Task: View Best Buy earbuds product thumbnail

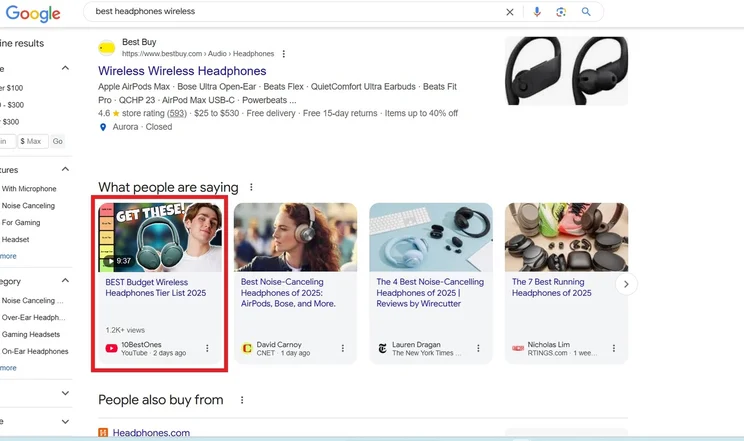Action: point(567,71)
